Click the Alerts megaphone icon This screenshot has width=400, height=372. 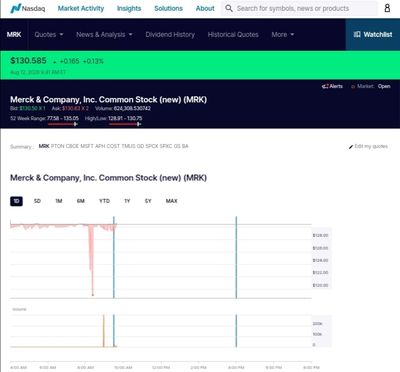click(325, 86)
